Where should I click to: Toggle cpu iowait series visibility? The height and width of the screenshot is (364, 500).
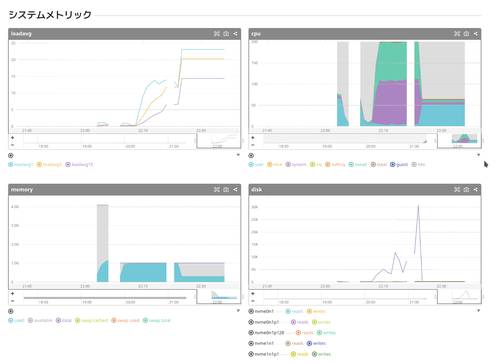click(x=358, y=164)
